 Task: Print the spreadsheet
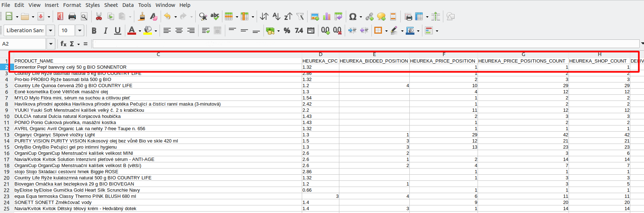(x=72, y=17)
